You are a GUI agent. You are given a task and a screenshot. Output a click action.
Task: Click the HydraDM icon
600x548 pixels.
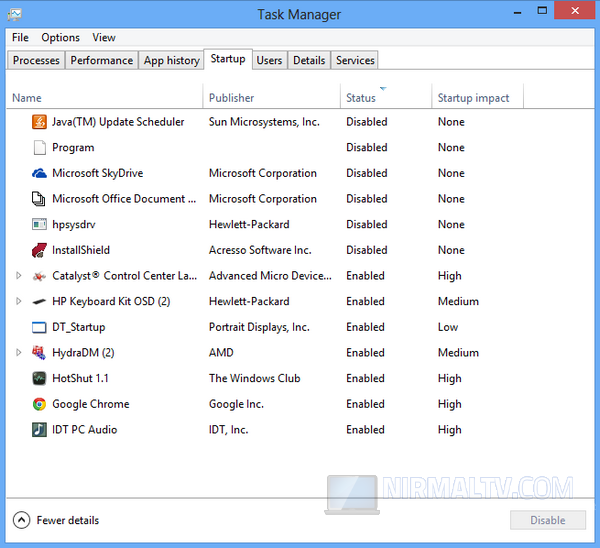point(39,353)
